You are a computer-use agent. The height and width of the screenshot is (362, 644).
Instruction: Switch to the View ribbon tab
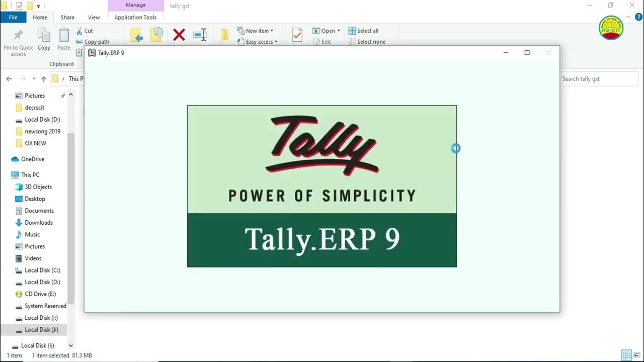(94, 17)
